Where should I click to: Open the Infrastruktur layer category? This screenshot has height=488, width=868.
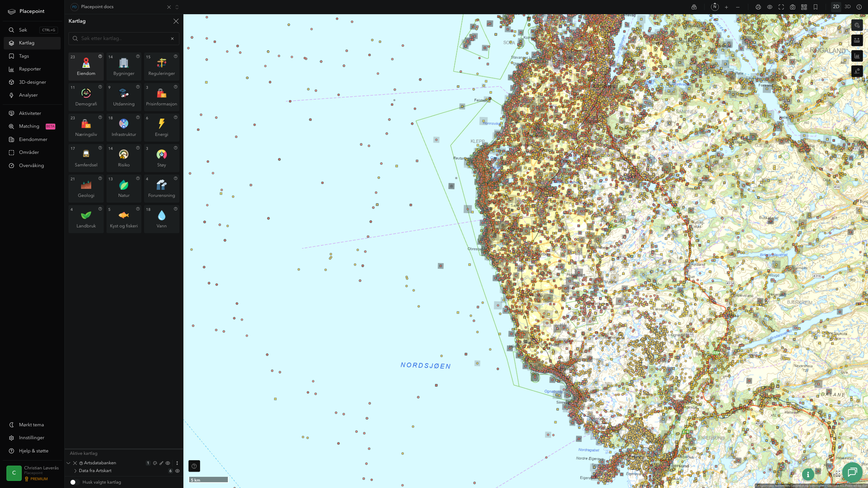[x=124, y=127]
